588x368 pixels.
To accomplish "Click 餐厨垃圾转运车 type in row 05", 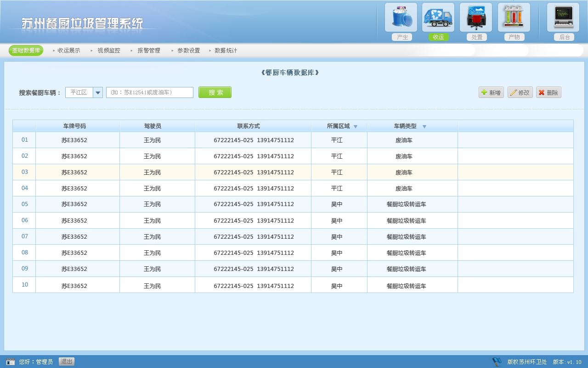I will point(407,204).
